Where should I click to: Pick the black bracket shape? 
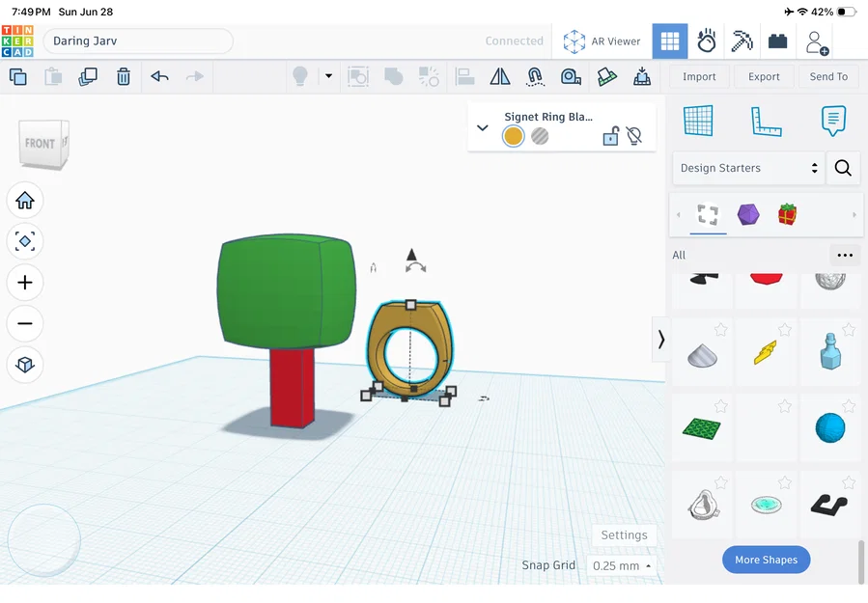[x=829, y=506]
